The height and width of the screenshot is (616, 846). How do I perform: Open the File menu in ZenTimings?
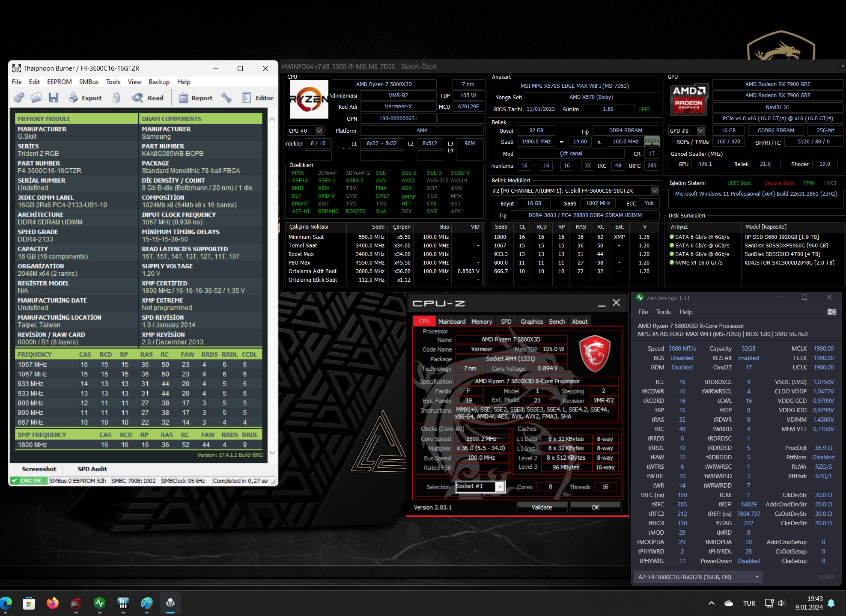[x=643, y=312]
